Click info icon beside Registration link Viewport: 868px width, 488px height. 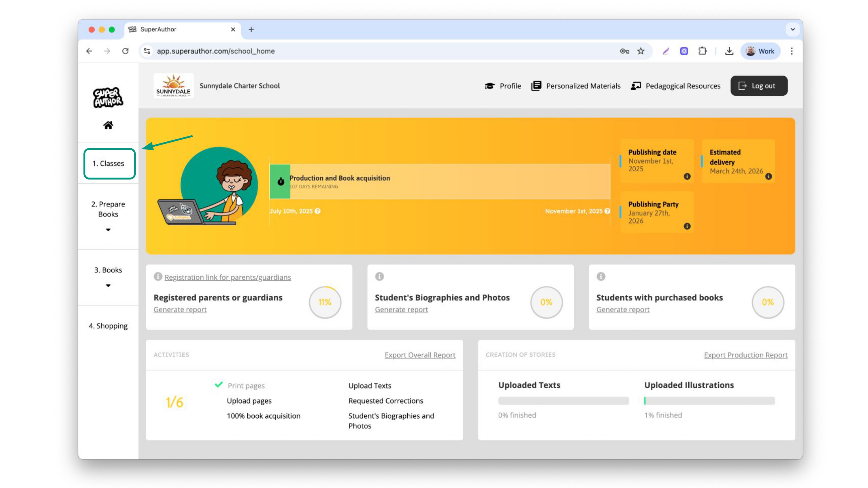158,276
